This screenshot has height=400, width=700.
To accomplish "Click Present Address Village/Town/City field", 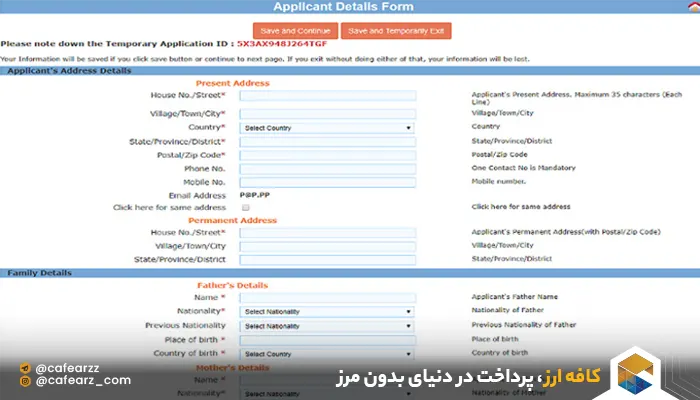I will pyautogui.click(x=328, y=114).
